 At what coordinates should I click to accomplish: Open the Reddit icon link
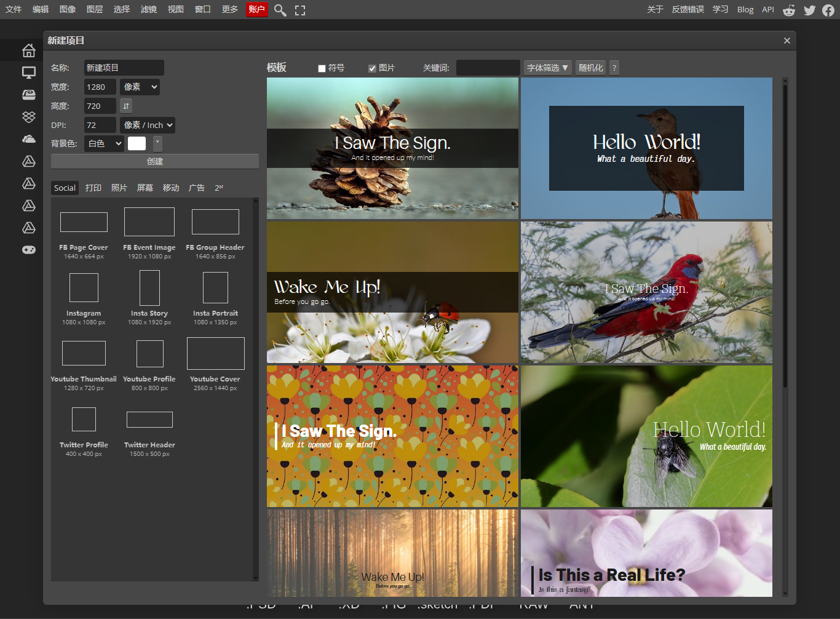[x=789, y=10]
